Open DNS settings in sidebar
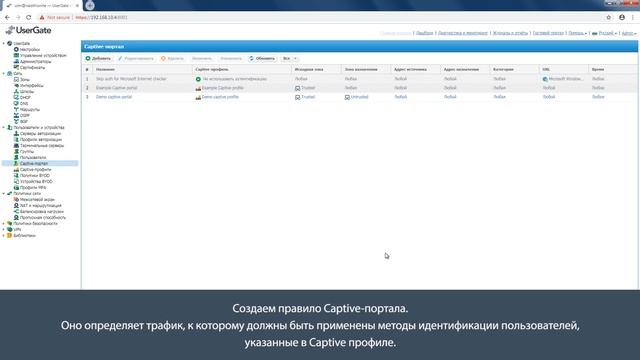Viewport: 640px width, 360px height. (24, 104)
